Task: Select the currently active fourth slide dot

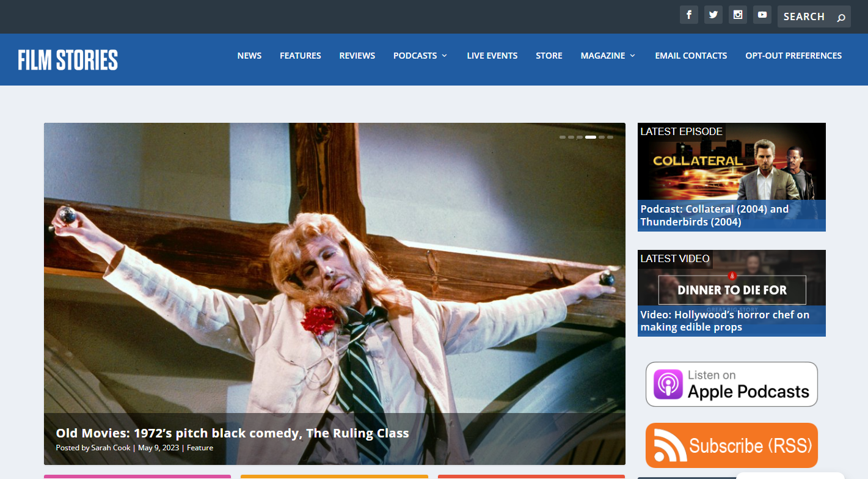Action: pyautogui.click(x=591, y=137)
